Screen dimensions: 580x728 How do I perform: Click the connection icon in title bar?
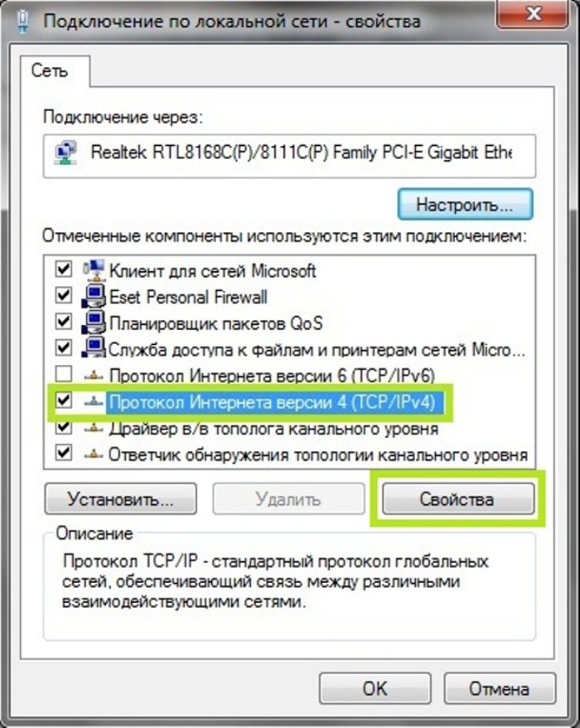23,22
